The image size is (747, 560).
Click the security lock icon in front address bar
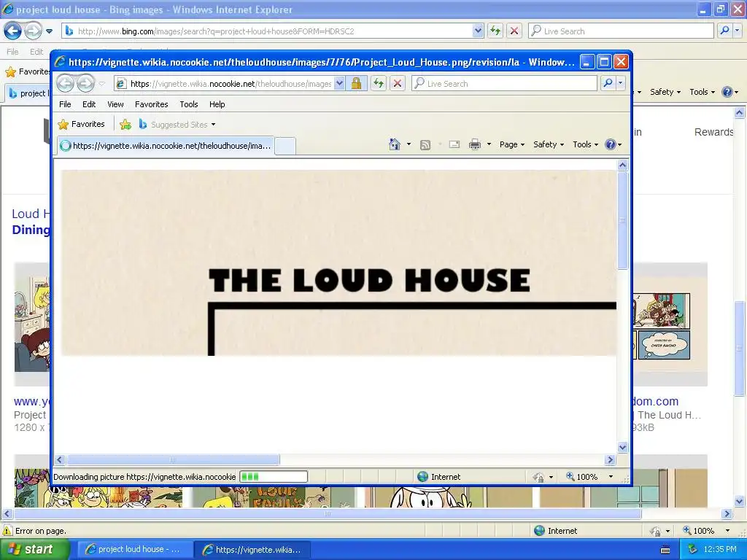click(356, 84)
